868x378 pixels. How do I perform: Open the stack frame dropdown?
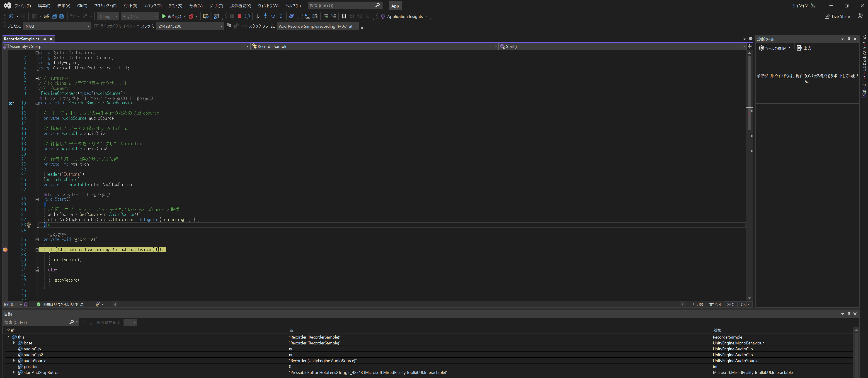pos(356,26)
